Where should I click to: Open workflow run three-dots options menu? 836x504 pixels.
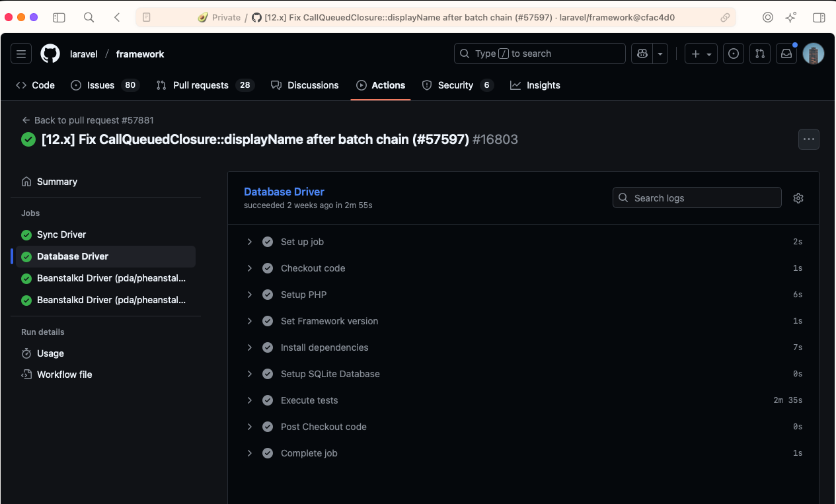pos(809,139)
